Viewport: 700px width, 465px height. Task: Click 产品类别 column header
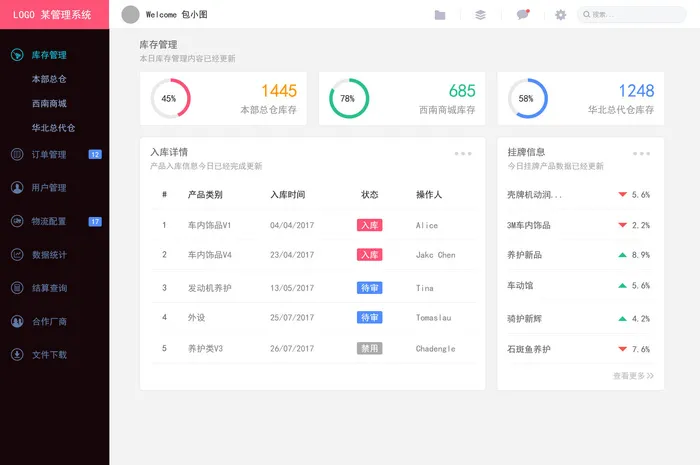click(205, 195)
